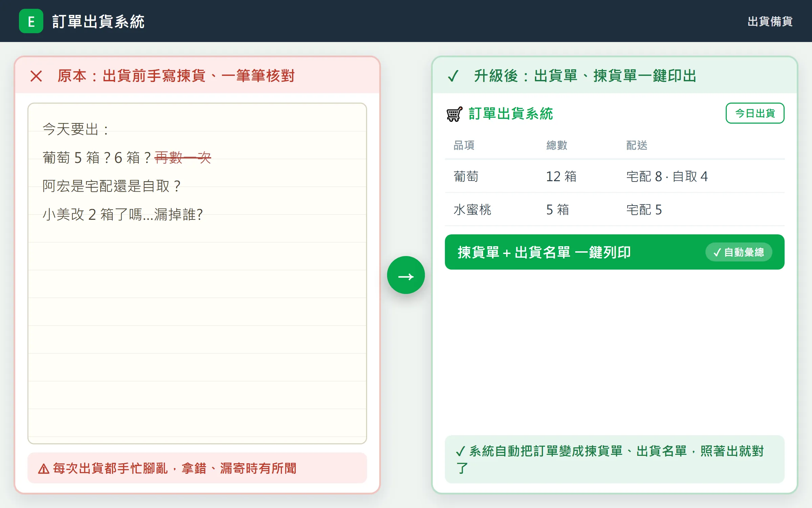
Task: Click the 配送 column header
Action: click(637, 145)
